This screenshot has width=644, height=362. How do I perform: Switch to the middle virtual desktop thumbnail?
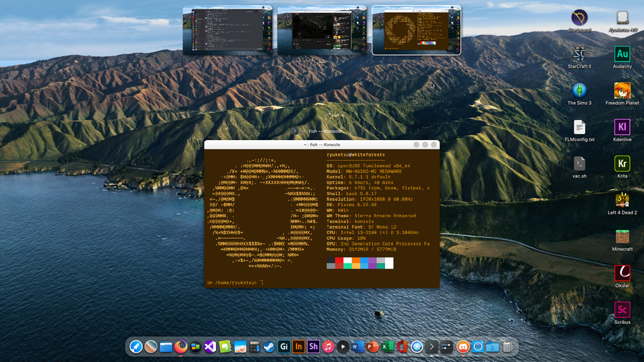[321, 30]
